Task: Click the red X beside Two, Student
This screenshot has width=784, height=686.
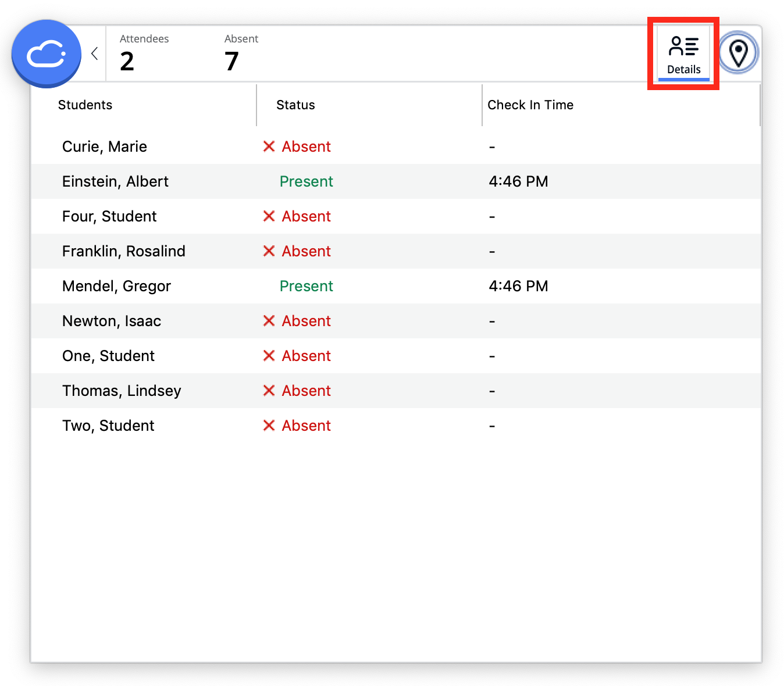Action: pyautogui.click(x=269, y=426)
